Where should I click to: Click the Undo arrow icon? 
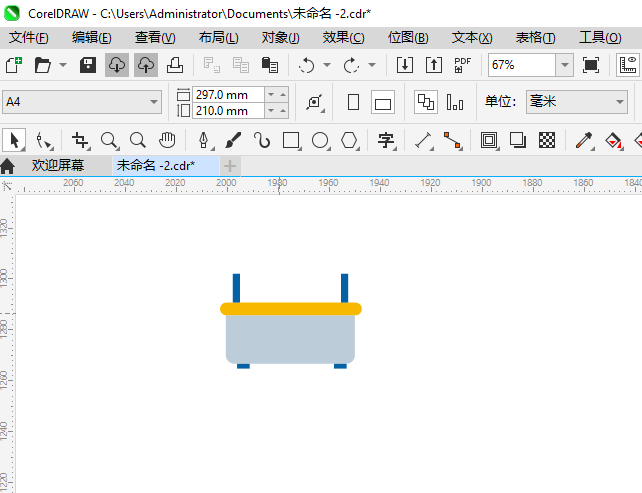(307, 65)
